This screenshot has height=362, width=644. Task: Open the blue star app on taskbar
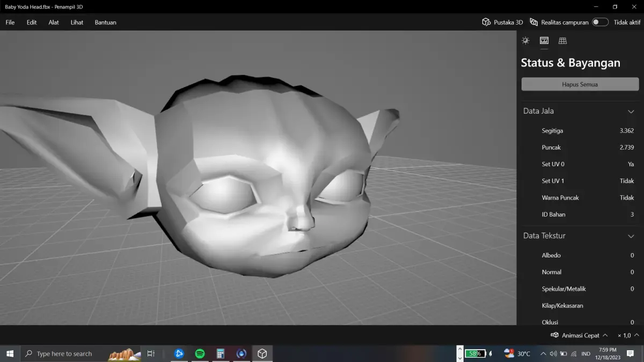[179, 353]
